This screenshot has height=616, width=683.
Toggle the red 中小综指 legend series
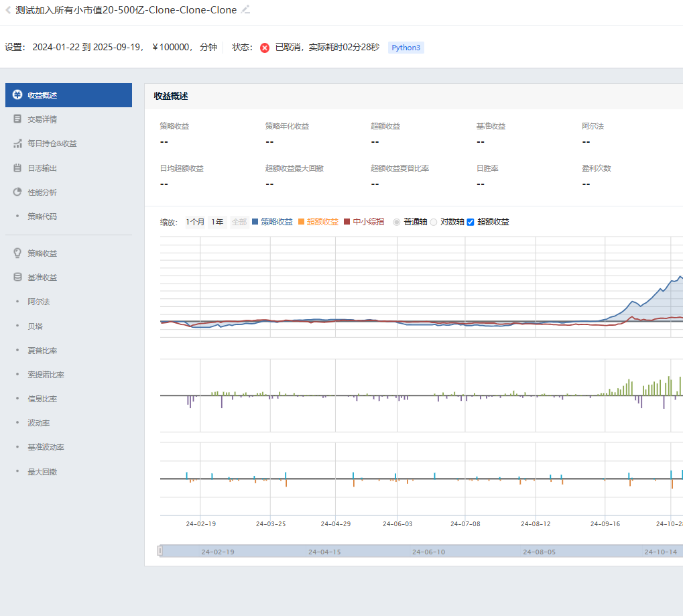364,222
